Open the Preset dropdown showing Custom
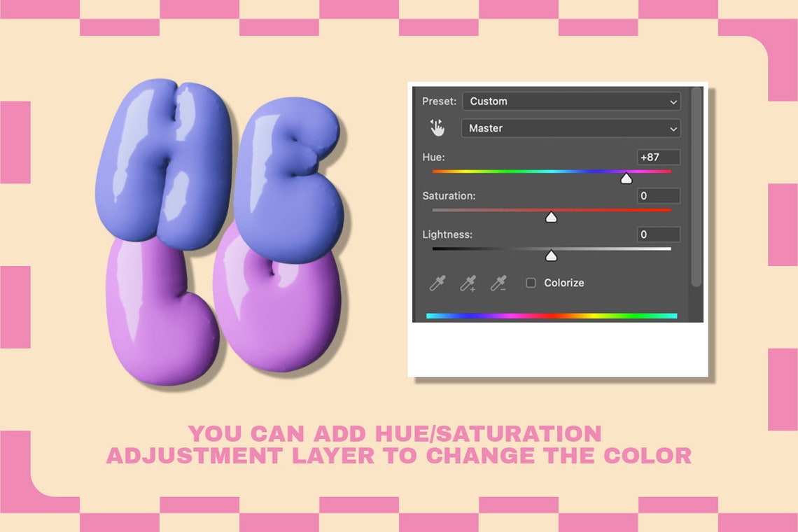 (571, 101)
